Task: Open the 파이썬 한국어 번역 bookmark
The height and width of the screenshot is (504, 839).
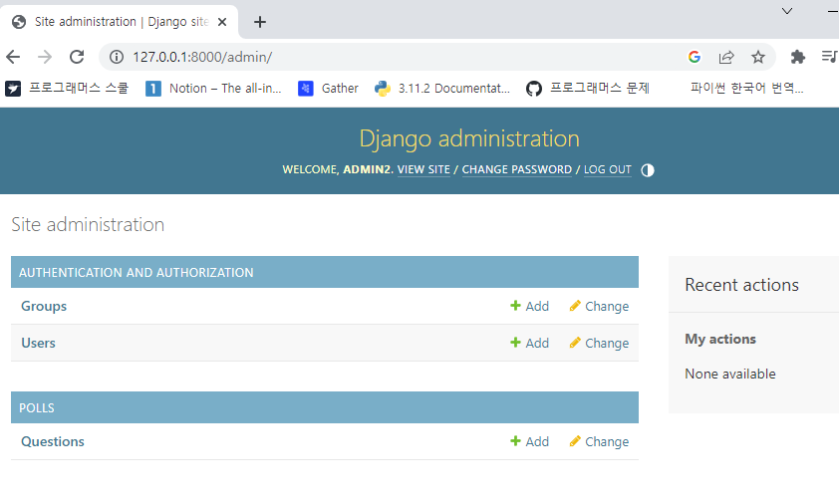Action: pos(746,89)
